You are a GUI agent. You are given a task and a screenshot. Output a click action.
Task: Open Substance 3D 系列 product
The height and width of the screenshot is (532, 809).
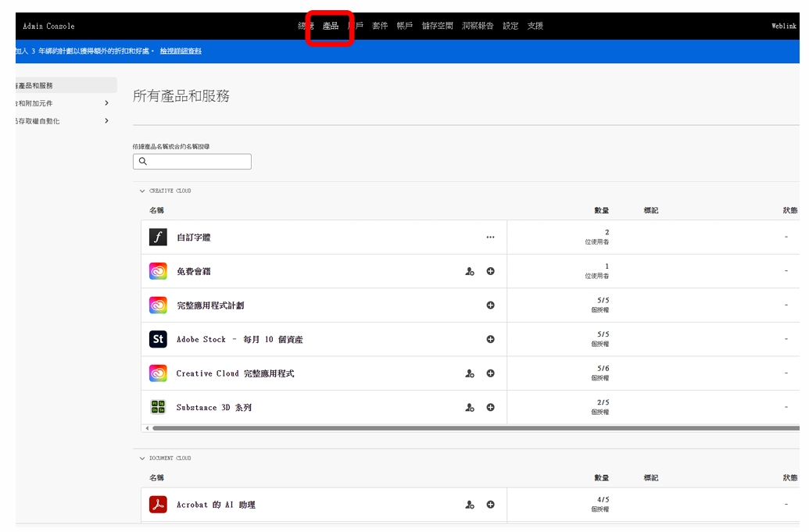pyautogui.click(x=213, y=408)
